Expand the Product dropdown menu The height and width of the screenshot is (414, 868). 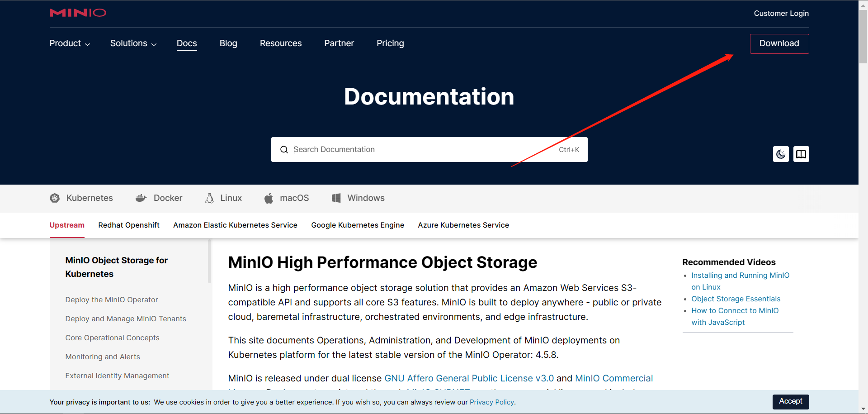pos(70,43)
